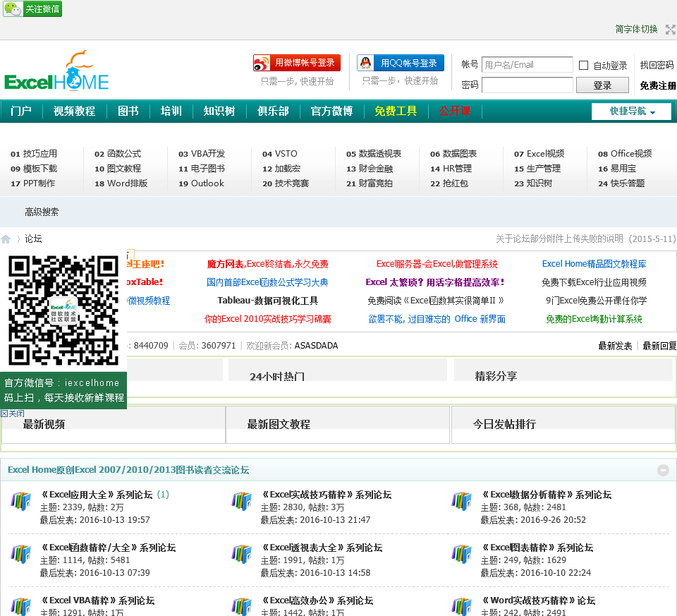Focus the password input field

click(527, 85)
